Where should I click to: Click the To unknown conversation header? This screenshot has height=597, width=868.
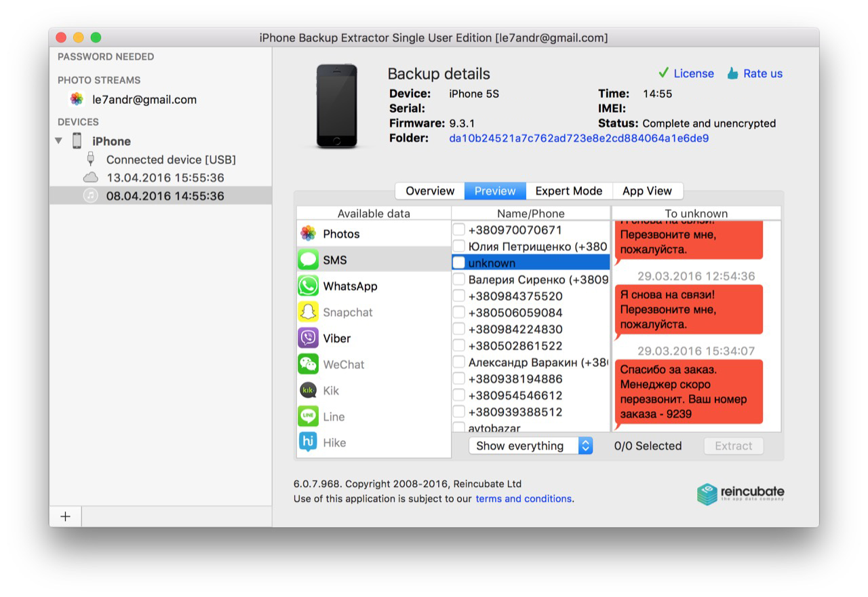(x=696, y=213)
